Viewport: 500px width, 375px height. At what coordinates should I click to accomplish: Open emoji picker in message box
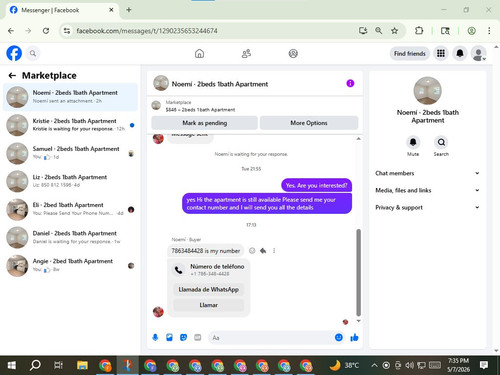[x=339, y=338]
